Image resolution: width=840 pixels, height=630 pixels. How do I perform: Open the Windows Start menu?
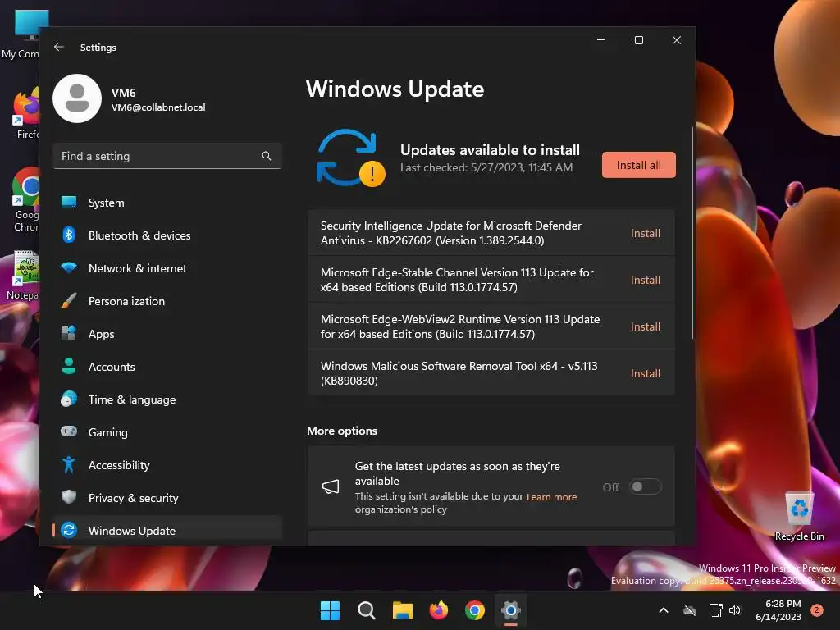[330, 610]
